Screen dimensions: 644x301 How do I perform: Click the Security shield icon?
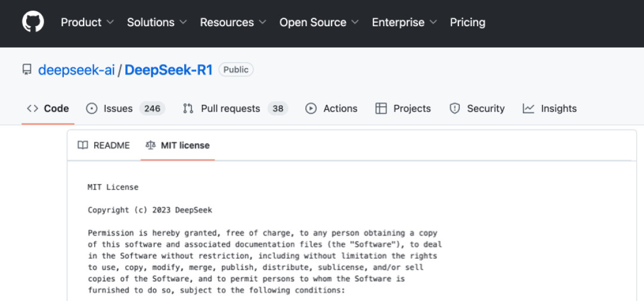pos(454,108)
